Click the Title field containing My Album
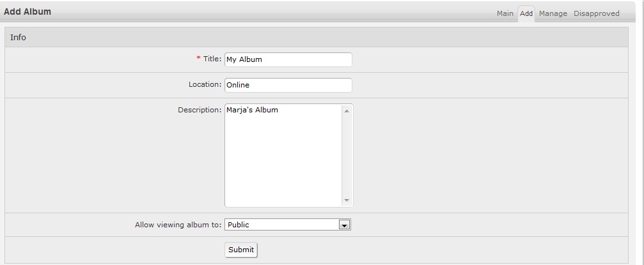Viewport: 644px width, 265px height. 288,59
